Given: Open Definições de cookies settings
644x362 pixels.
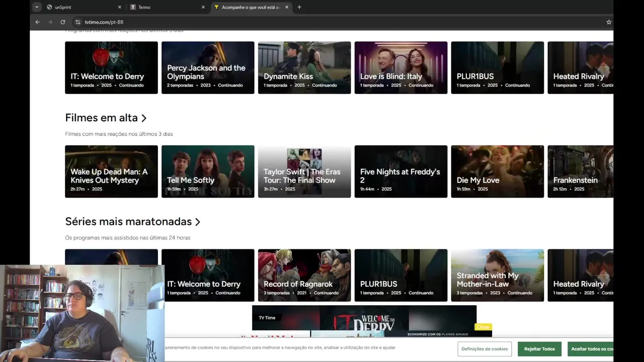Looking at the screenshot, I should click(485, 349).
